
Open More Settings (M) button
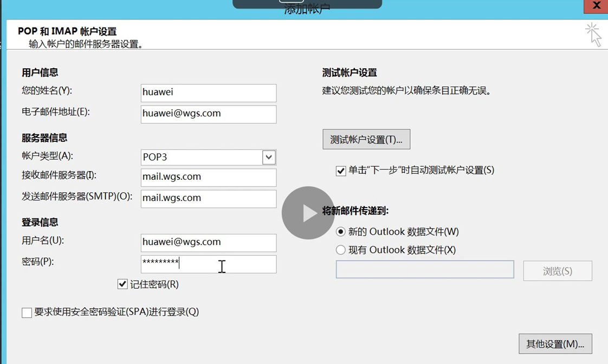click(555, 343)
